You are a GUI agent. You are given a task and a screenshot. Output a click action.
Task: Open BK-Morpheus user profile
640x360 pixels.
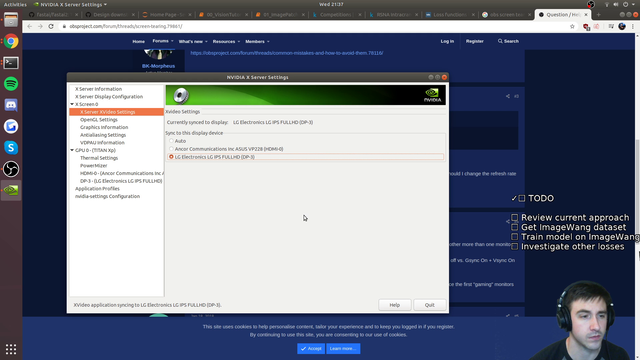tap(158, 66)
